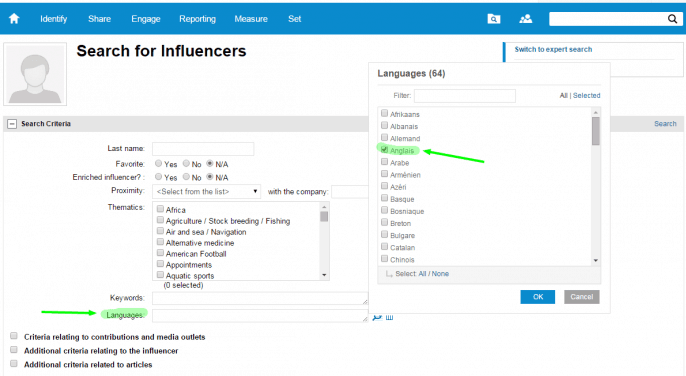
Task: Check the American Football thematic
Action: point(160,253)
